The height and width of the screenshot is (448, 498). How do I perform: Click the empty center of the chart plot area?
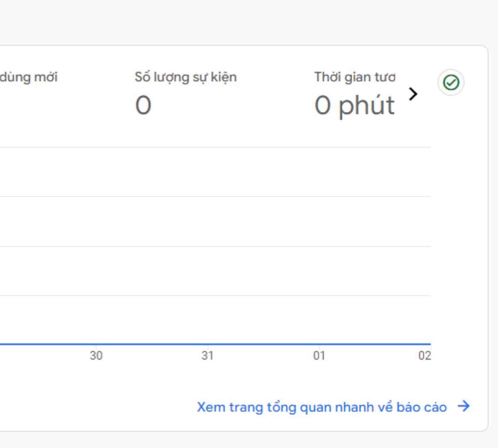[x=216, y=246]
